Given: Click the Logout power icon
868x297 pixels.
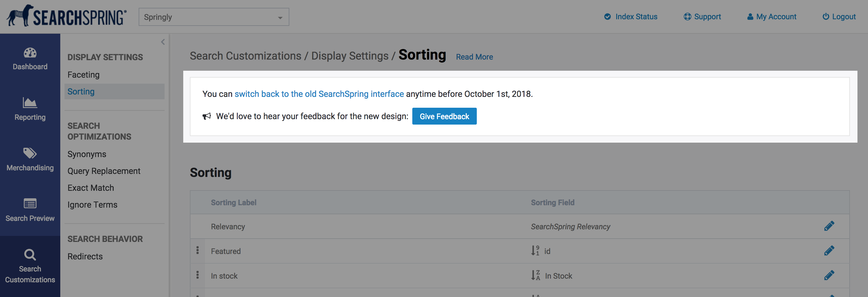Looking at the screenshot, I should [826, 17].
